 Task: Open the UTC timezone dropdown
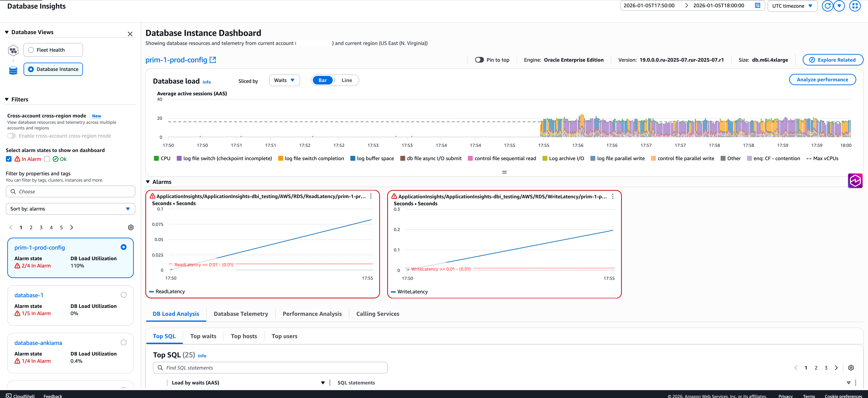[792, 6]
